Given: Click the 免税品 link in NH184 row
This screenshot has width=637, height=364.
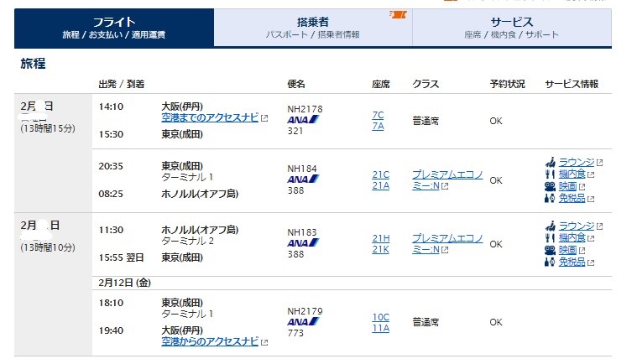Looking at the screenshot, I should tap(572, 198).
